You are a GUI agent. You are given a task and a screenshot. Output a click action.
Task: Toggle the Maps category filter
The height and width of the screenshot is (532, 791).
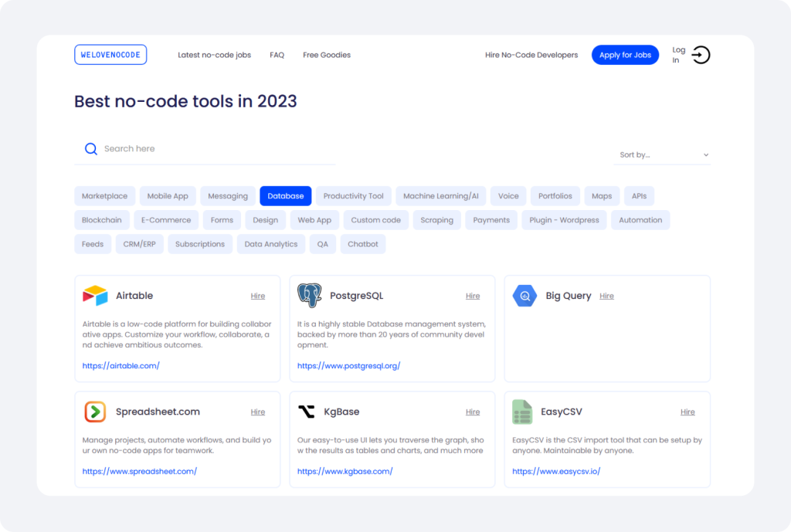click(x=602, y=196)
